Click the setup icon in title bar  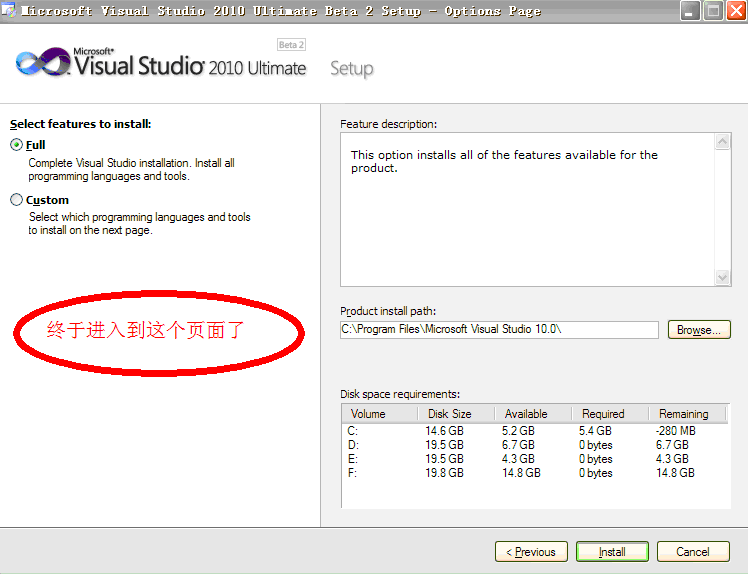(8, 10)
